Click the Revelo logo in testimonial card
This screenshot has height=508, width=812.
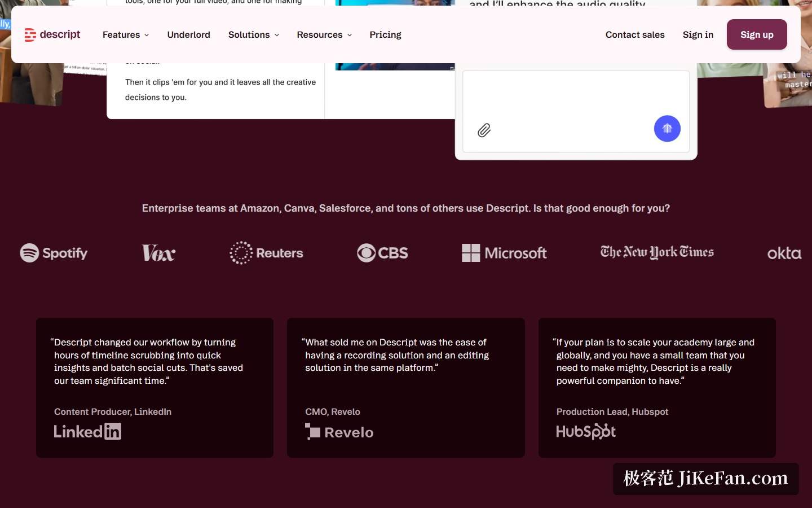point(339,432)
